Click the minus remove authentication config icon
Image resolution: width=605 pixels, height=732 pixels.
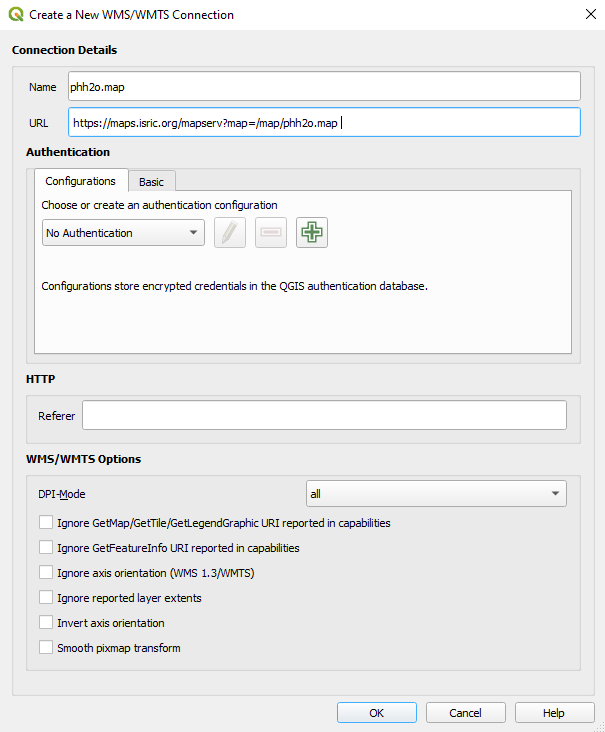271,232
